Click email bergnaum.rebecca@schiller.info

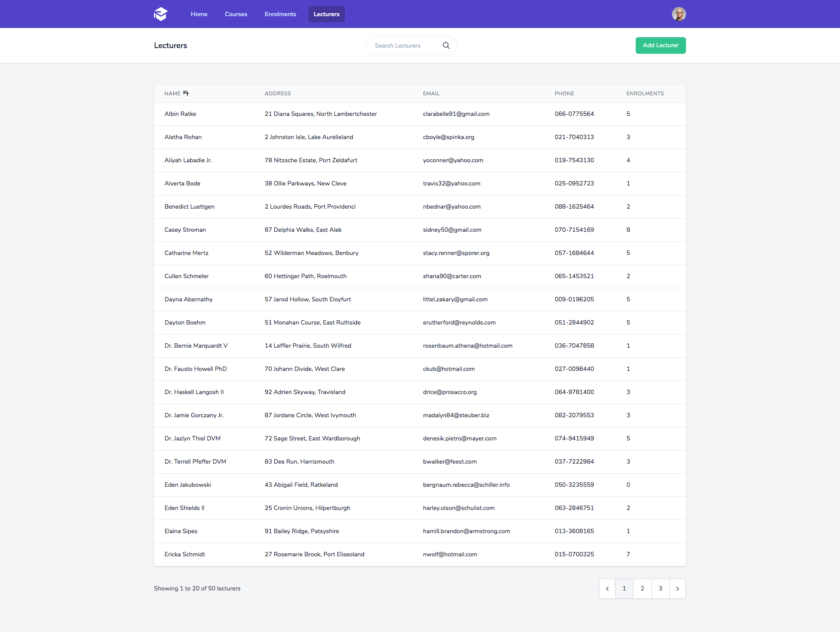pyautogui.click(x=466, y=485)
